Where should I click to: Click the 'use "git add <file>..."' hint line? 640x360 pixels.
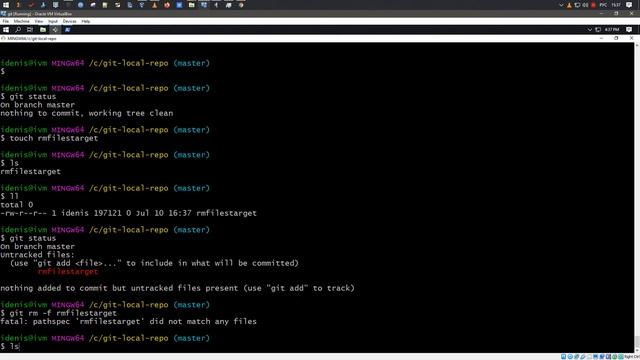pyautogui.click(x=154, y=263)
